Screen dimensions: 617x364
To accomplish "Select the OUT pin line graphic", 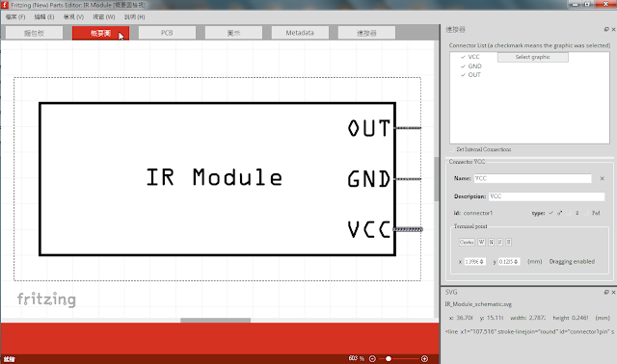I will click(408, 128).
